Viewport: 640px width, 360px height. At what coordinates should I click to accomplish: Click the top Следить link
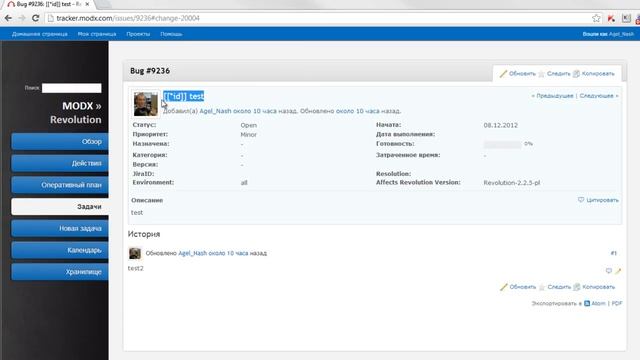coord(558,73)
